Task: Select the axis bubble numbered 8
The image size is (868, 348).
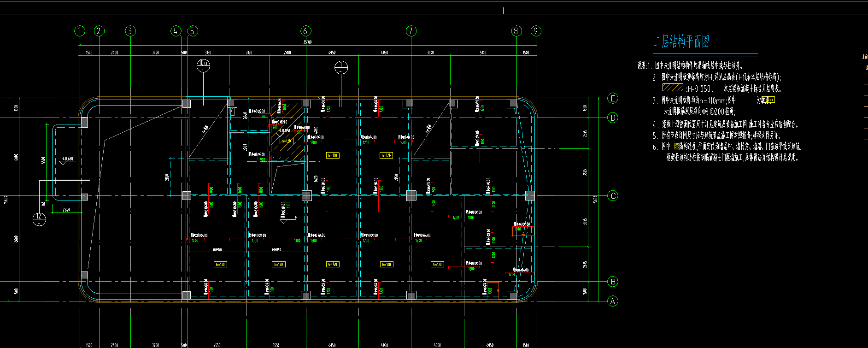Action: pyautogui.click(x=516, y=31)
